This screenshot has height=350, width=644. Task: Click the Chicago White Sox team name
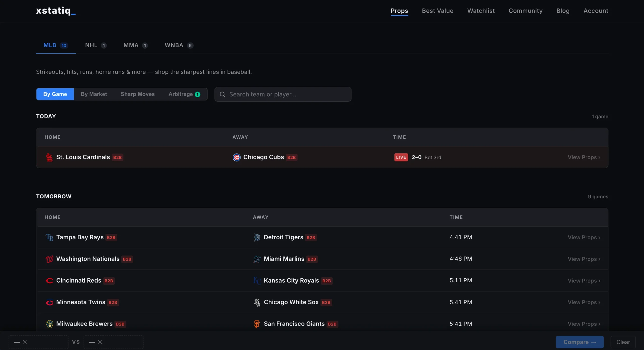click(x=291, y=302)
